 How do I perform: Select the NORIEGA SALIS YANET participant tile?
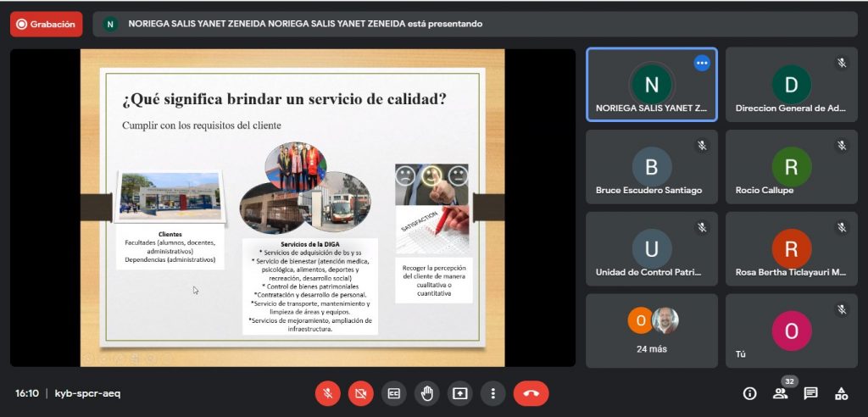[652, 85]
